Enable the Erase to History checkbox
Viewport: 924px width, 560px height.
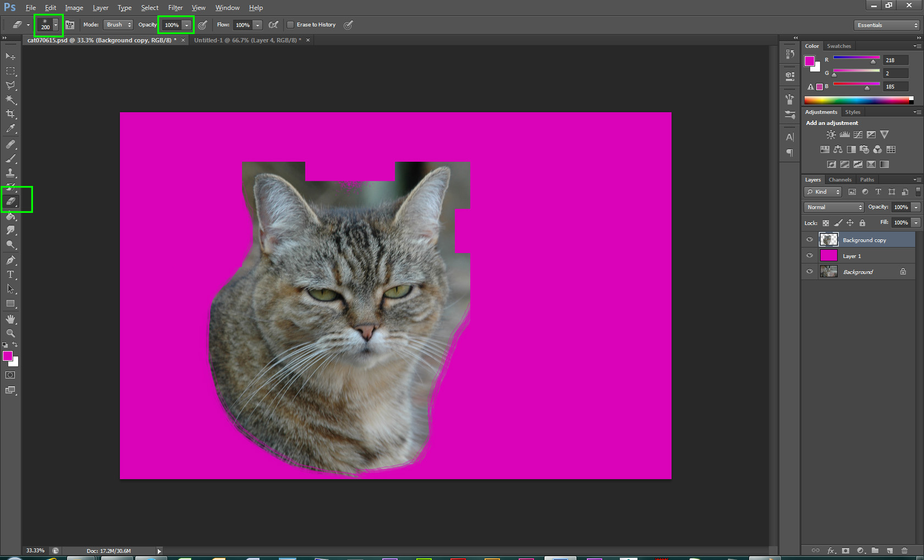click(290, 25)
